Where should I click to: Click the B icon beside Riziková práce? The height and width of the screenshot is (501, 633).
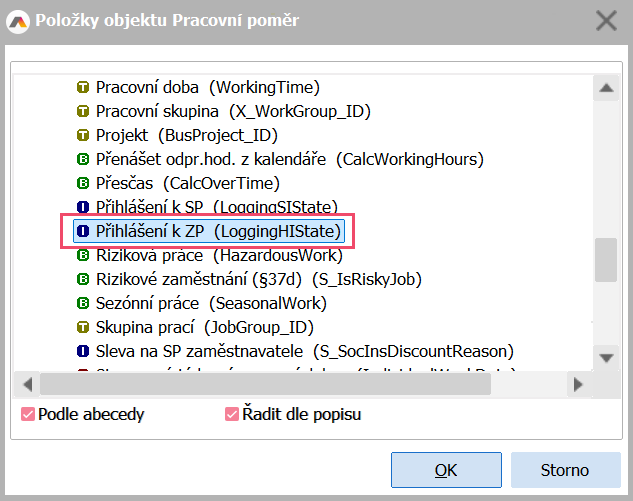(84, 255)
